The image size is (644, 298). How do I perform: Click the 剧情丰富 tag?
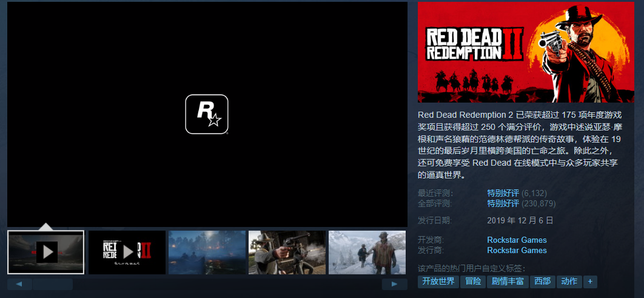tap(508, 282)
